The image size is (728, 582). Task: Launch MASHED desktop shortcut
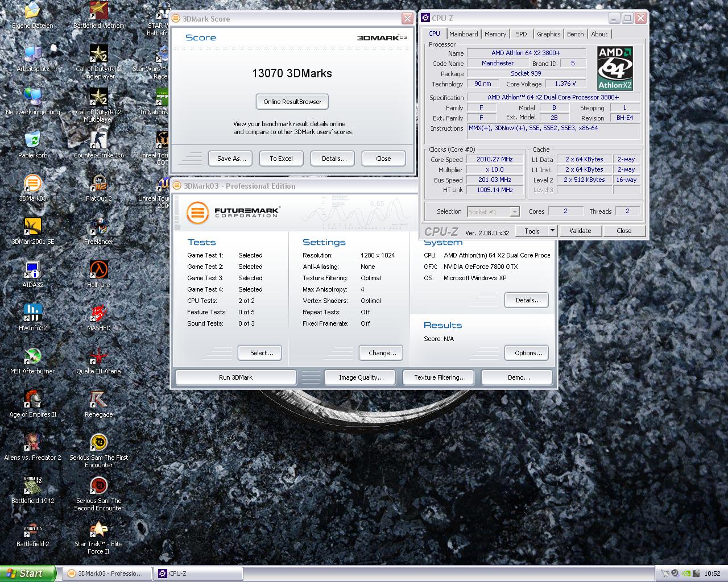tap(98, 317)
